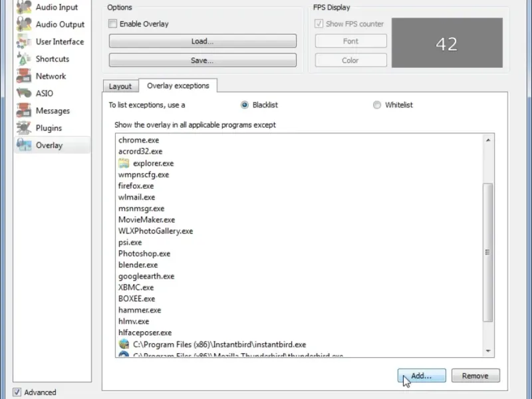The height and width of the screenshot is (399, 532).
Task: Select wlmail.exe in the exceptions list
Action: (x=137, y=197)
